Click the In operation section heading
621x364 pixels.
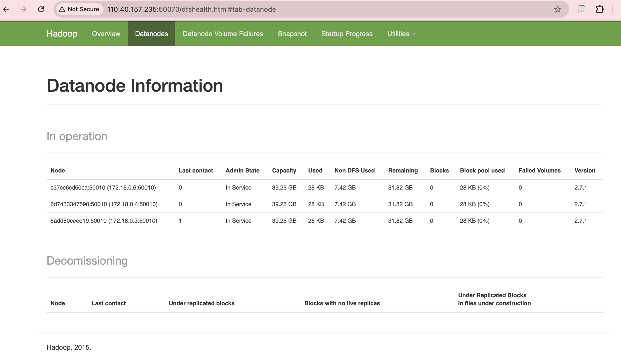pyautogui.click(x=77, y=136)
